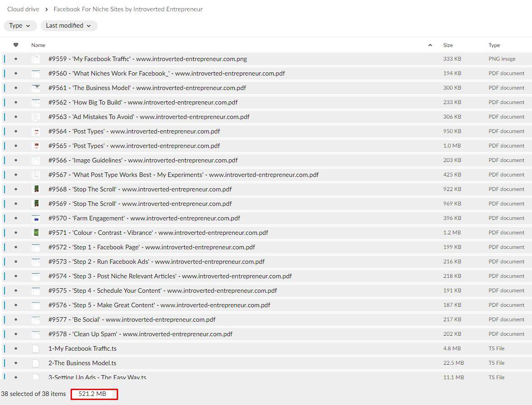
Task: Click the "22.5 MB" size value
Action: point(453,363)
